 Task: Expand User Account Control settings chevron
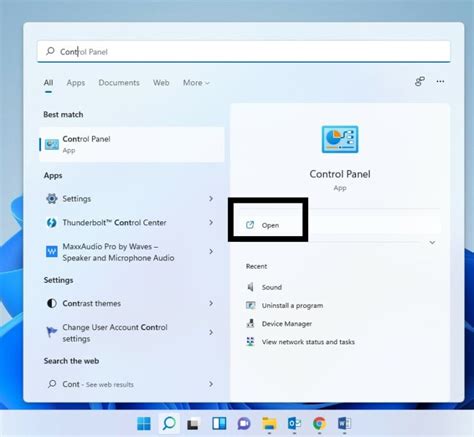pos(211,332)
